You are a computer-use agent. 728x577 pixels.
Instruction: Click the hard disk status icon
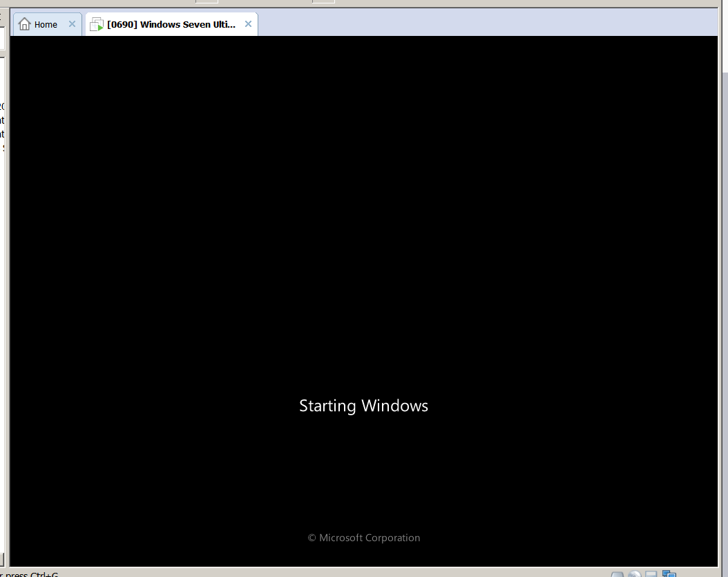[x=617, y=574]
